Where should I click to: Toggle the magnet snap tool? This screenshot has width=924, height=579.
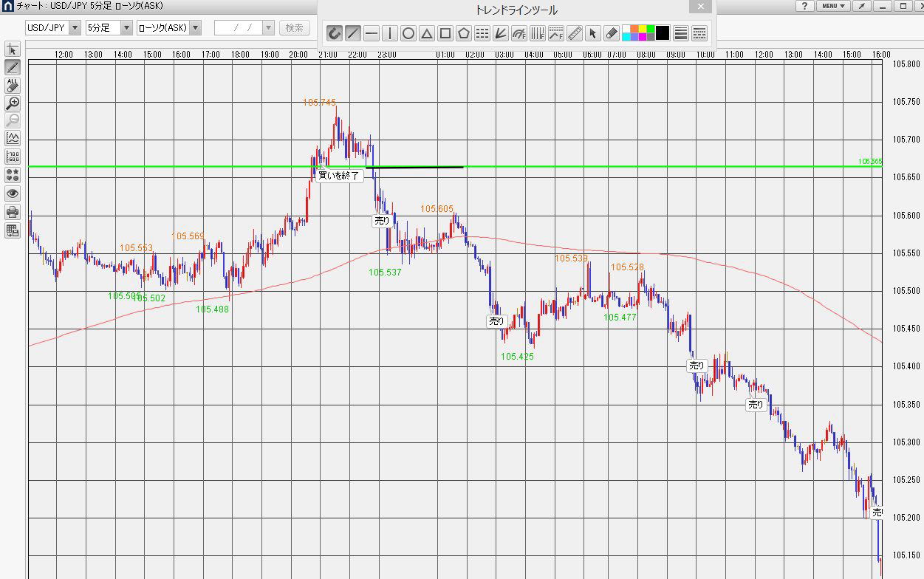[x=335, y=33]
